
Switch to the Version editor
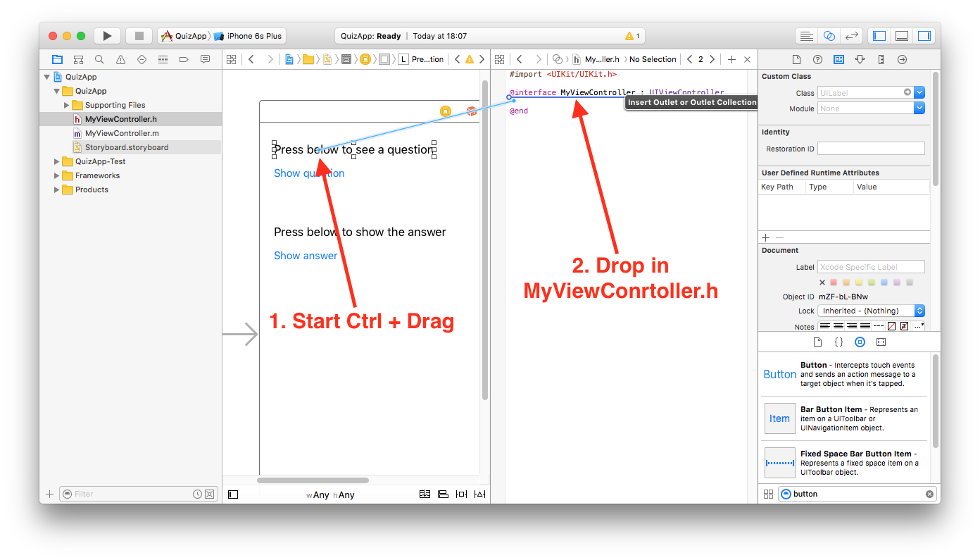tap(852, 36)
